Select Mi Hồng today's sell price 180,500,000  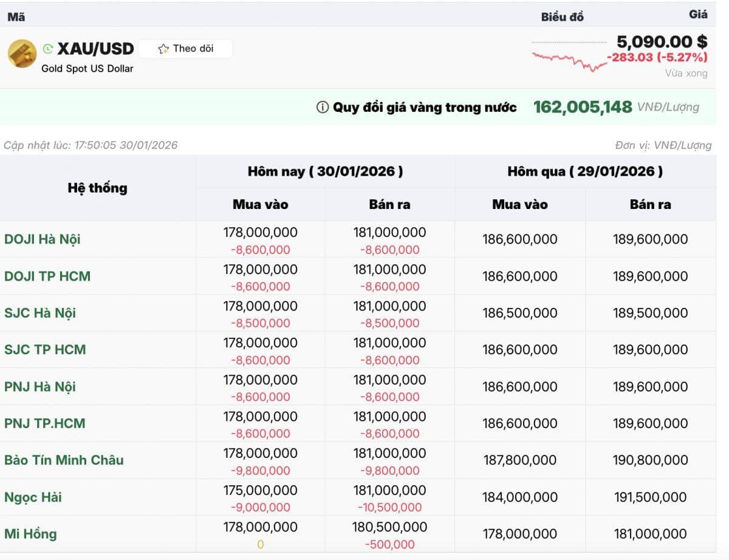coord(389,527)
